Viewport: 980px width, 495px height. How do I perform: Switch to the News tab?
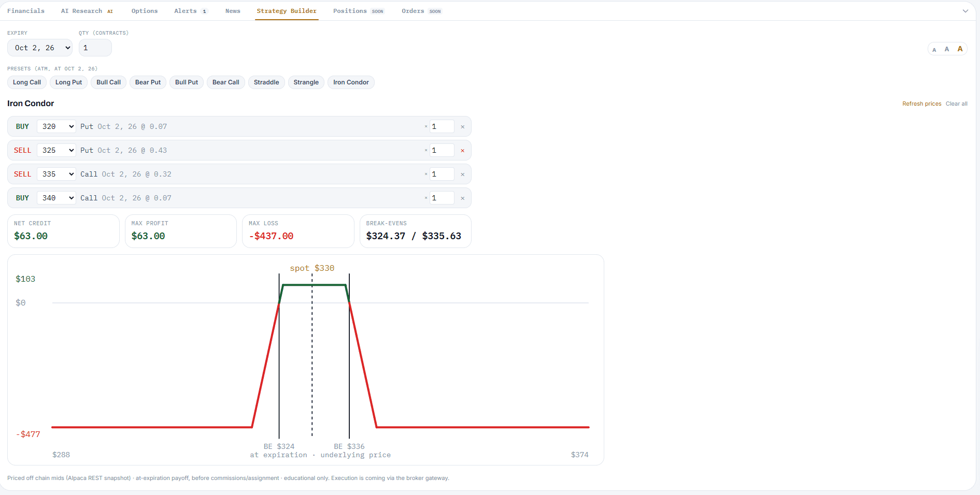pyautogui.click(x=233, y=11)
